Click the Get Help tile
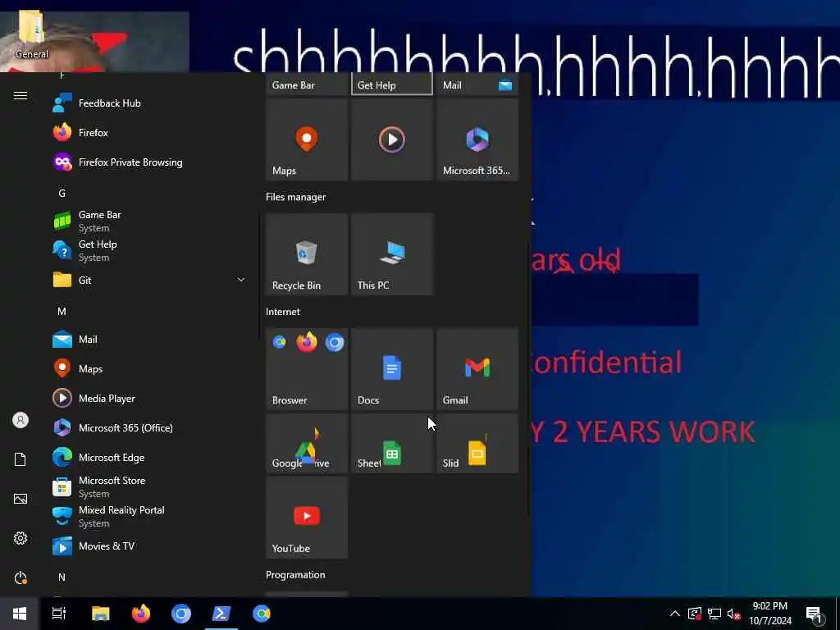 point(391,84)
